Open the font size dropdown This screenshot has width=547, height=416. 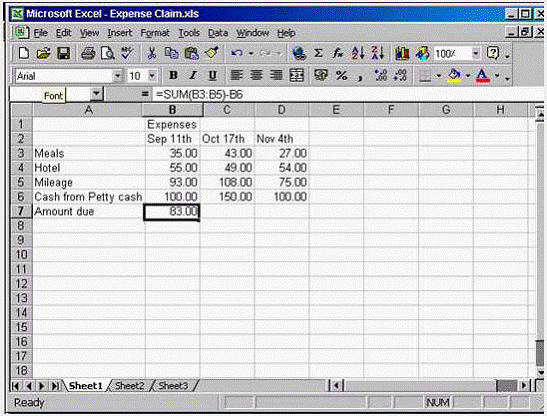tap(152, 76)
